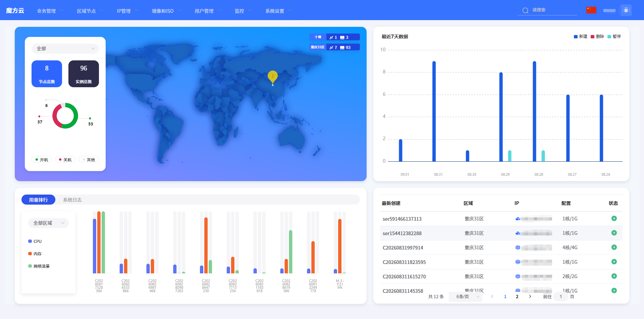The width and height of the screenshot is (644, 319).
Task: Select page 1 of instances
Action: (x=505, y=297)
